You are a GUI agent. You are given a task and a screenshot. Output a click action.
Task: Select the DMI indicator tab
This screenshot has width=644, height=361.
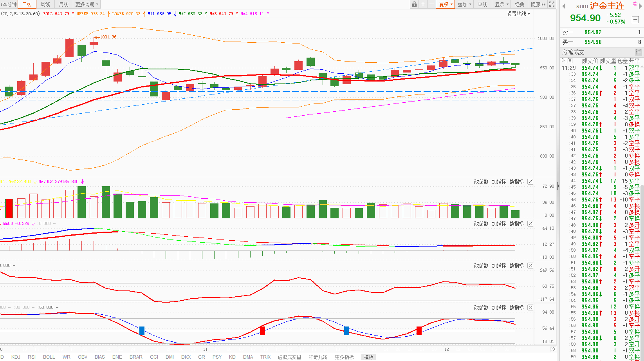click(170, 357)
